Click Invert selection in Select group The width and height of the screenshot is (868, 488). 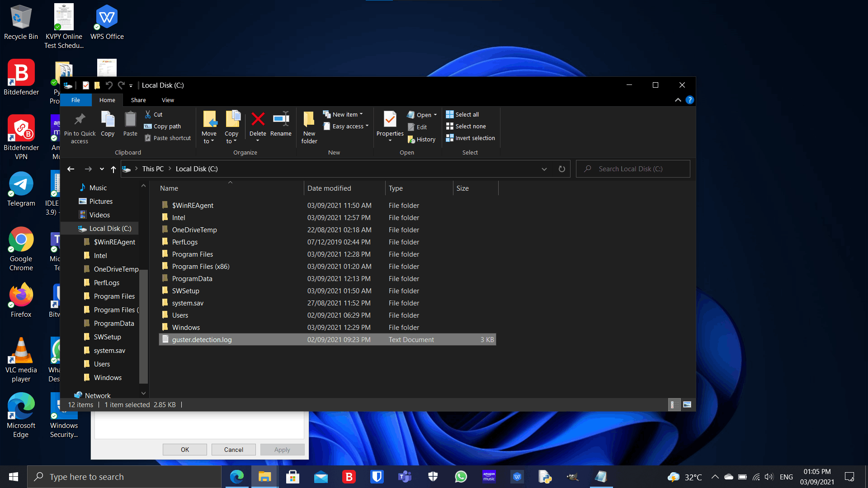coord(470,138)
